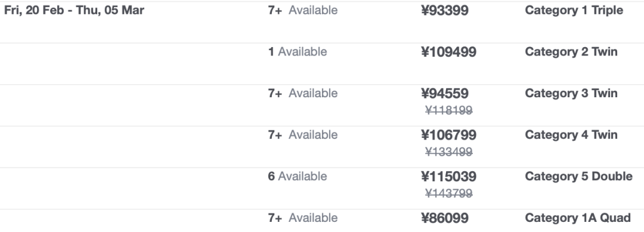Click the ¥115039 discounted price
Viewport: 644px width, 232px height.
click(x=449, y=176)
